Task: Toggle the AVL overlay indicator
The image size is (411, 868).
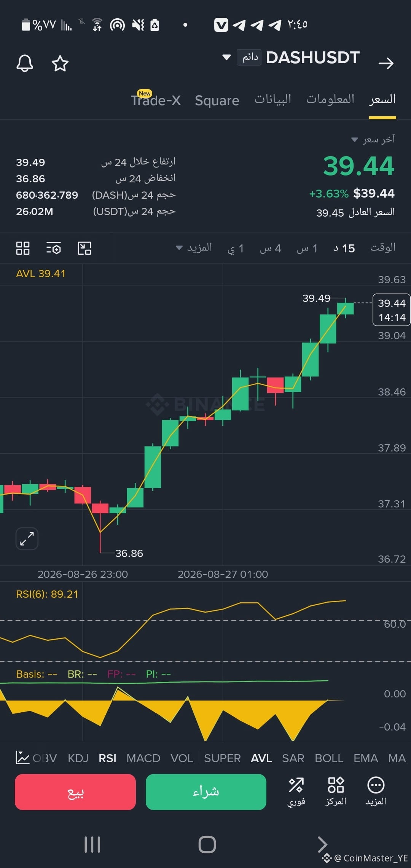Action: (261, 758)
